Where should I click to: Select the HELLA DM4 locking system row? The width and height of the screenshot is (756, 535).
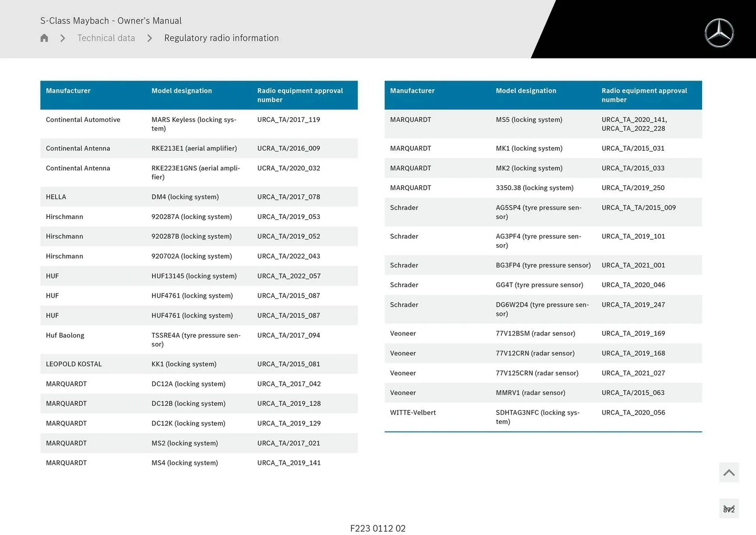(199, 197)
